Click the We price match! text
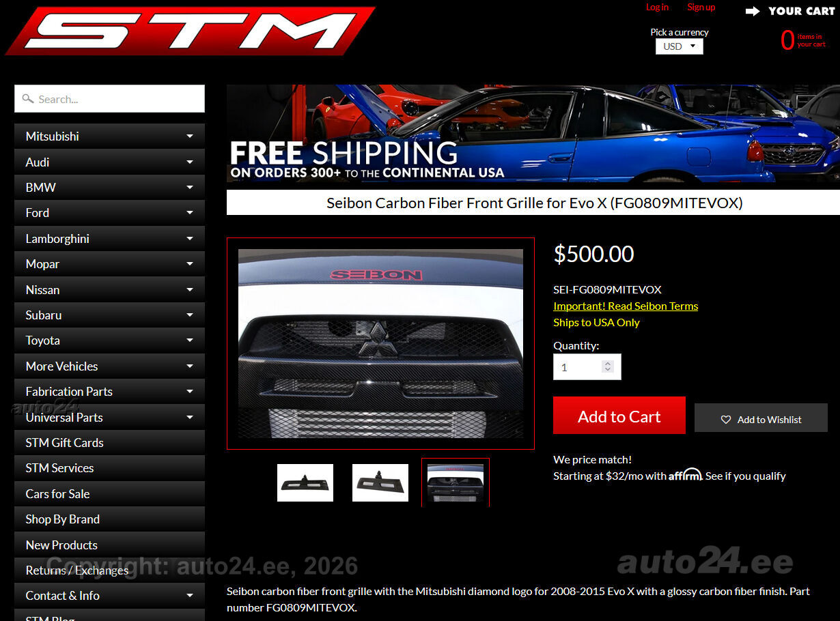 tap(592, 459)
